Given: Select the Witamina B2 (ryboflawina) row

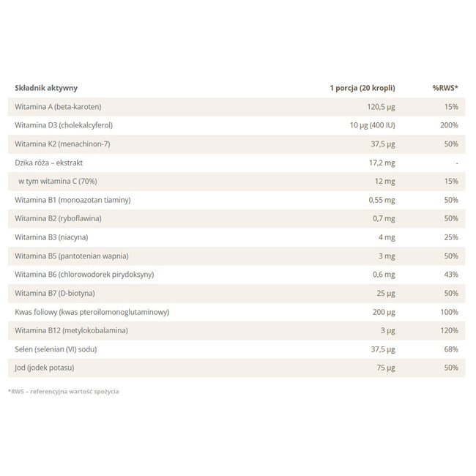Looking at the screenshot, I should pos(237,218).
